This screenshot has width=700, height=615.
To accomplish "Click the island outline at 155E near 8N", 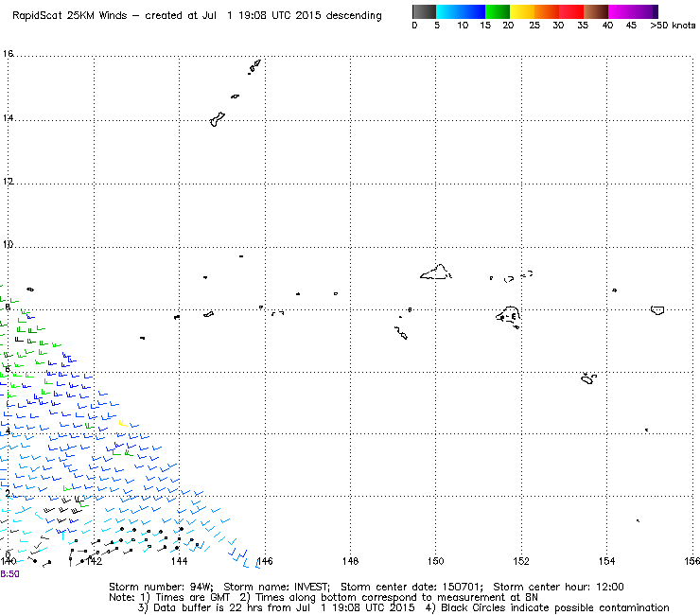I will (657, 310).
